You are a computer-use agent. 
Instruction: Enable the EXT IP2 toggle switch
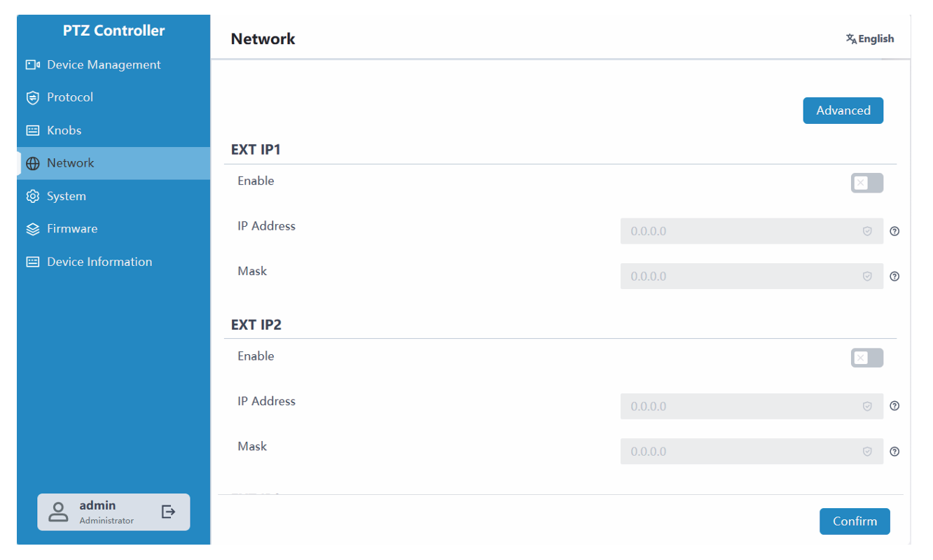[866, 358]
